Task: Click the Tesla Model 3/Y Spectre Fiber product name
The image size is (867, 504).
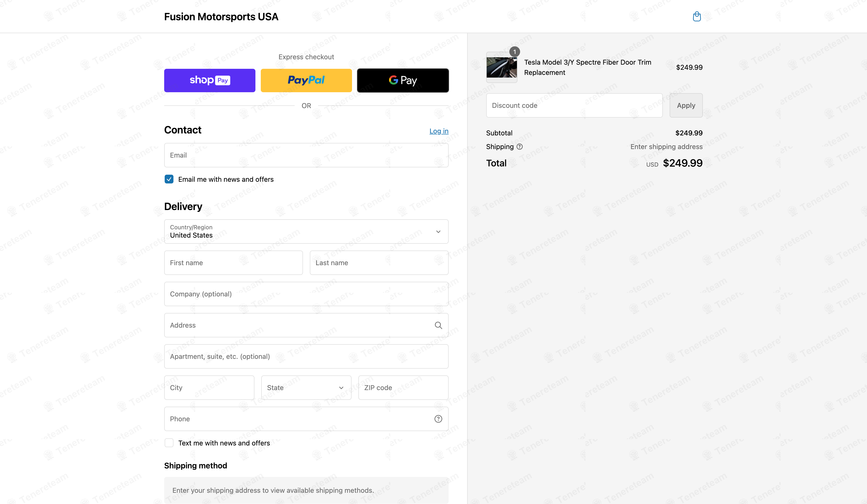Action: (x=588, y=67)
